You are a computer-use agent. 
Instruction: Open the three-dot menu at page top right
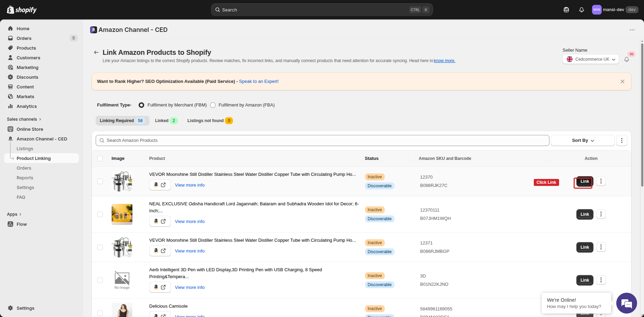[632, 30]
